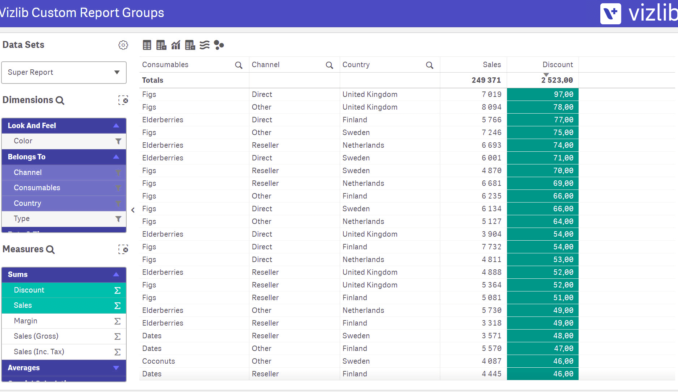Click filter icon on Country dimension
Image resolution: width=678 pixels, height=392 pixels.
coord(118,204)
